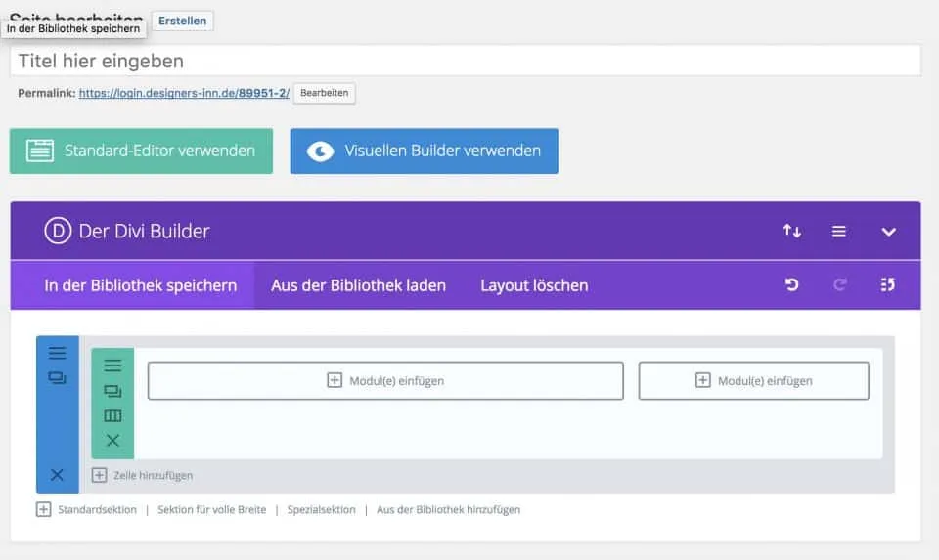Switch to Standard-Editor verwenden
939x560 pixels.
tap(141, 151)
